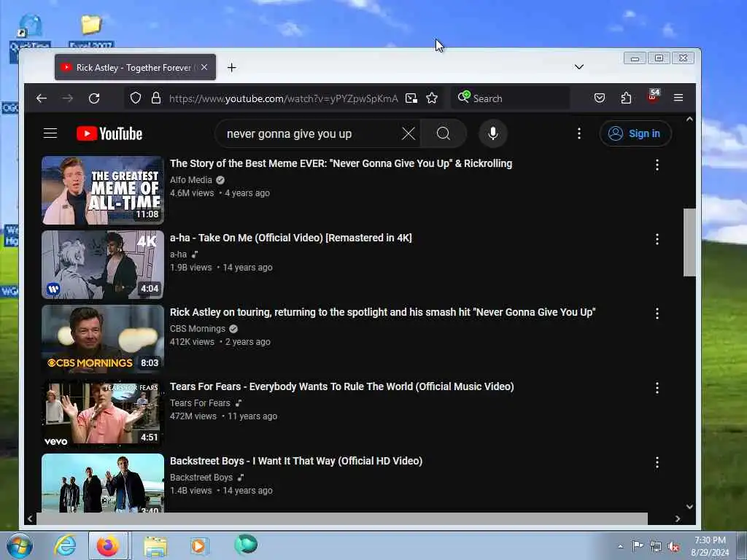Go back with Firefox back arrow

(x=42, y=98)
